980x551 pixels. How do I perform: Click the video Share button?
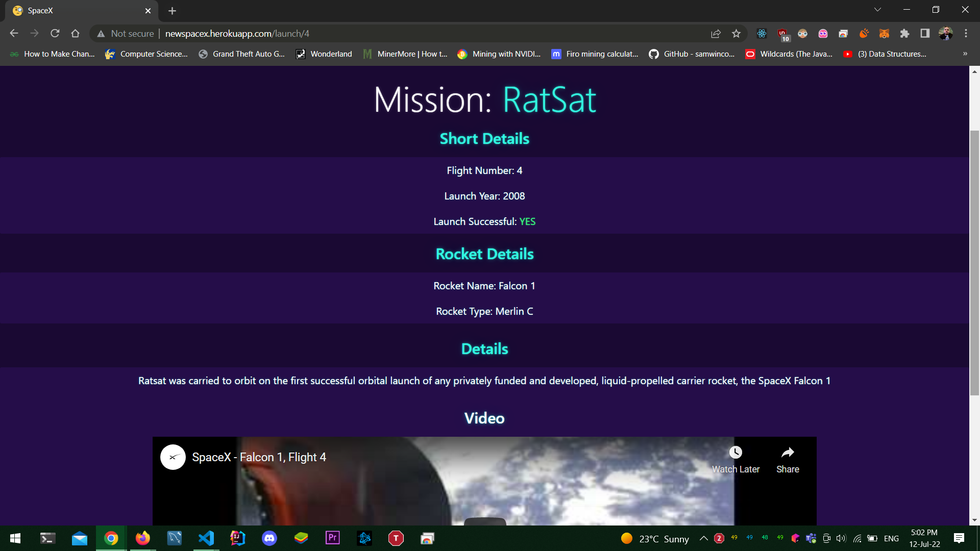pyautogui.click(x=788, y=460)
